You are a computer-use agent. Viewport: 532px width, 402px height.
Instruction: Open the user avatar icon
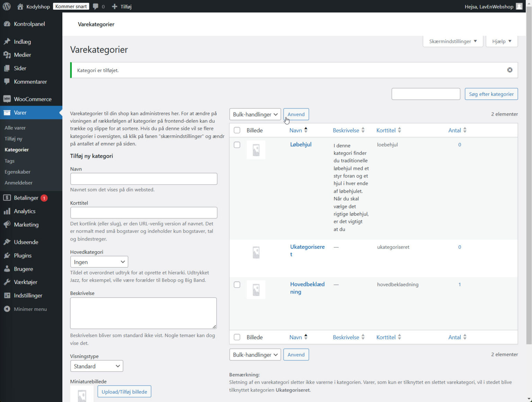point(519,6)
